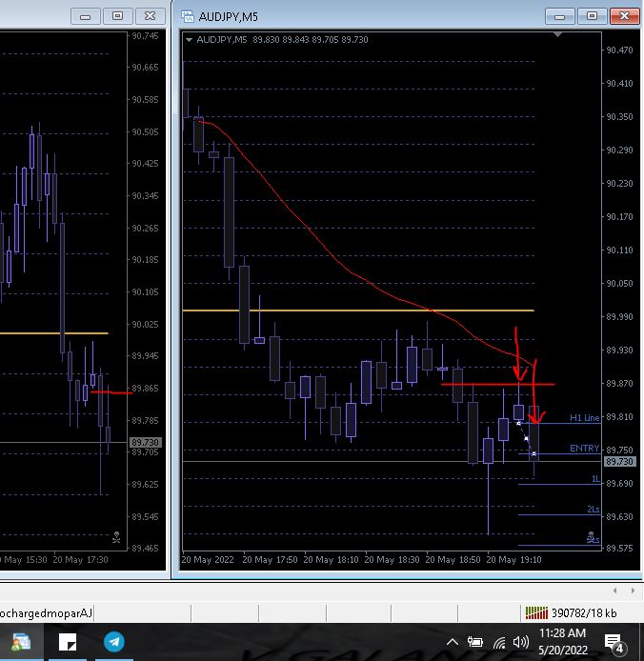Open the Telegram app from the taskbar
Viewport: 644px width, 661px height.
tap(114, 642)
